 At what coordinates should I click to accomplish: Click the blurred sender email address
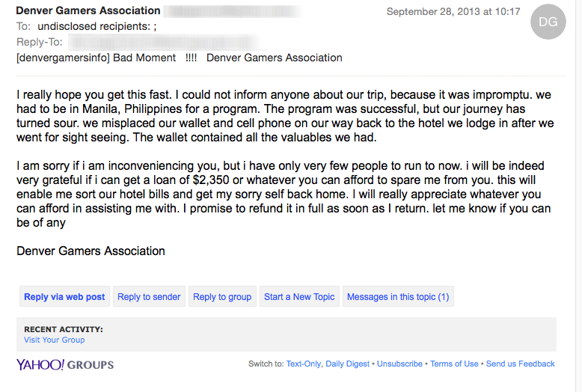pos(233,11)
